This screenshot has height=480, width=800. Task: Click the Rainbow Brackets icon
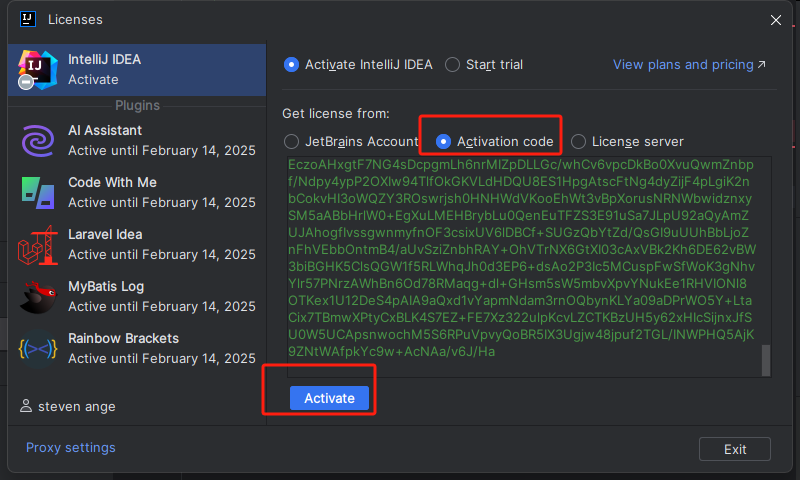(38, 349)
